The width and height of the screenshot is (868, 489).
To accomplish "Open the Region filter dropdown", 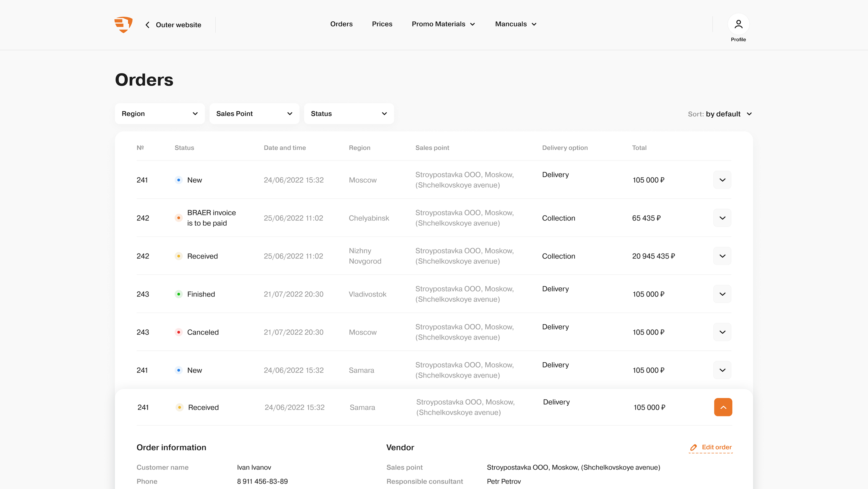I will click(160, 114).
